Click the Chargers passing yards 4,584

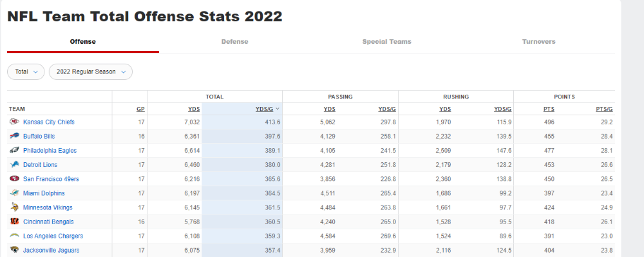[x=328, y=236]
